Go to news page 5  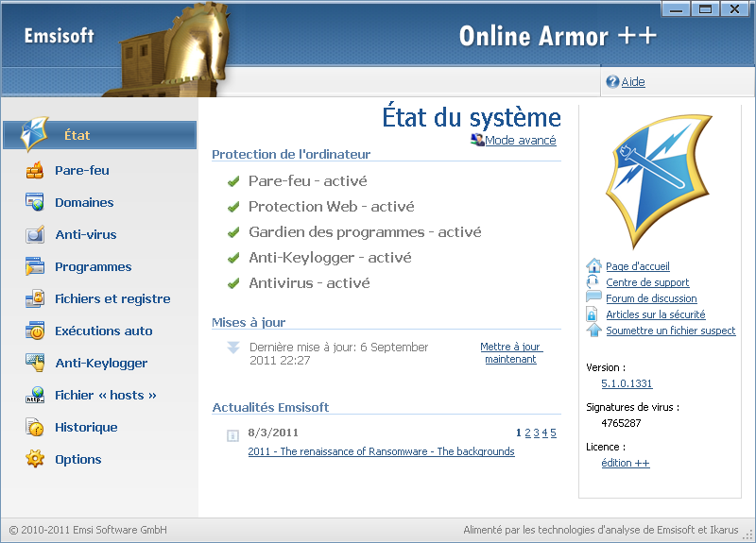tap(553, 433)
